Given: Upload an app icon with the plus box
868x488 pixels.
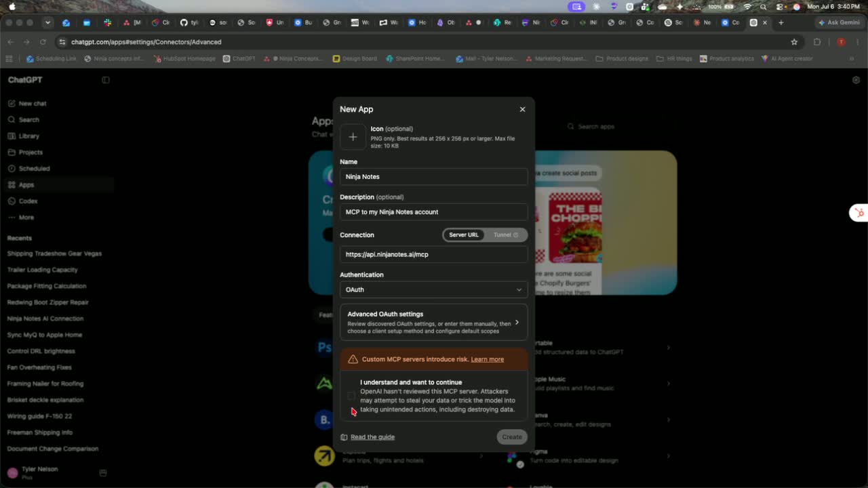Looking at the screenshot, I should click(353, 137).
